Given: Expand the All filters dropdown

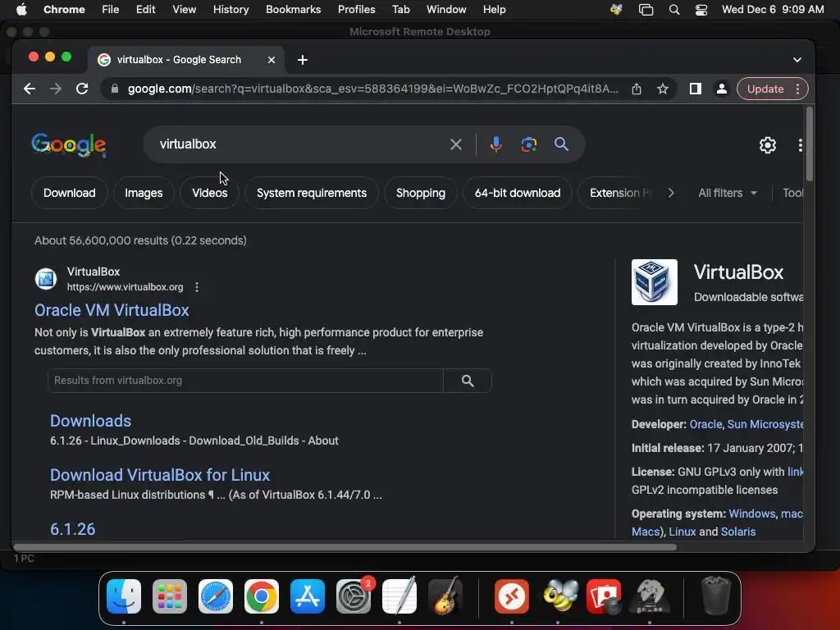Looking at the screenshot, I should pyautogui.click(x=728, y=193).
